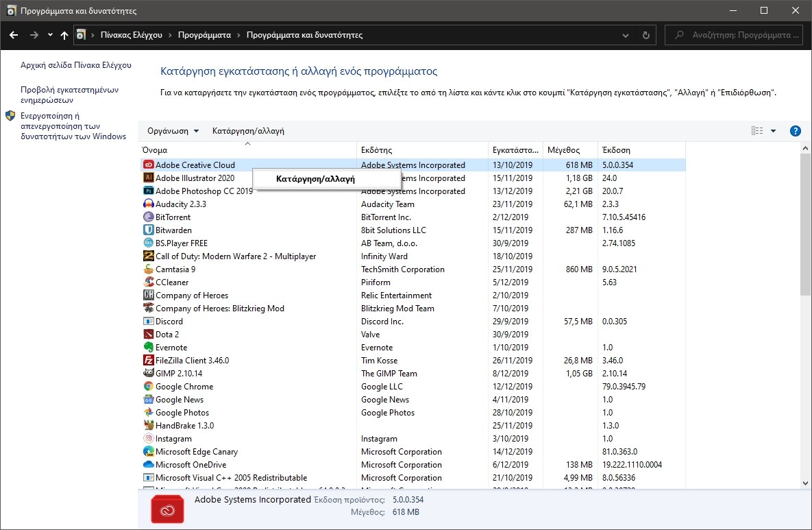812x530 pixels.
Task: Click the Refresh button in address bar
Action: (x=645, y=35)
